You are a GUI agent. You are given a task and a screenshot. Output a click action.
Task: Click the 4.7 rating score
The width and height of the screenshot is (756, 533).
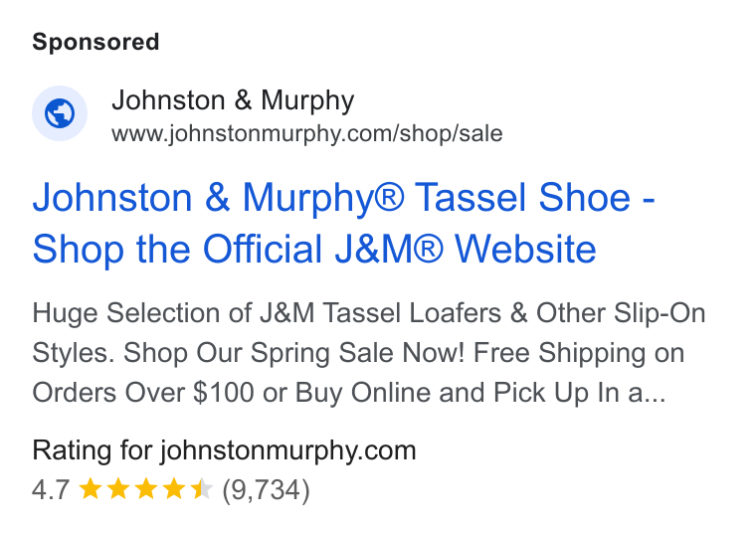coord(51,489)
